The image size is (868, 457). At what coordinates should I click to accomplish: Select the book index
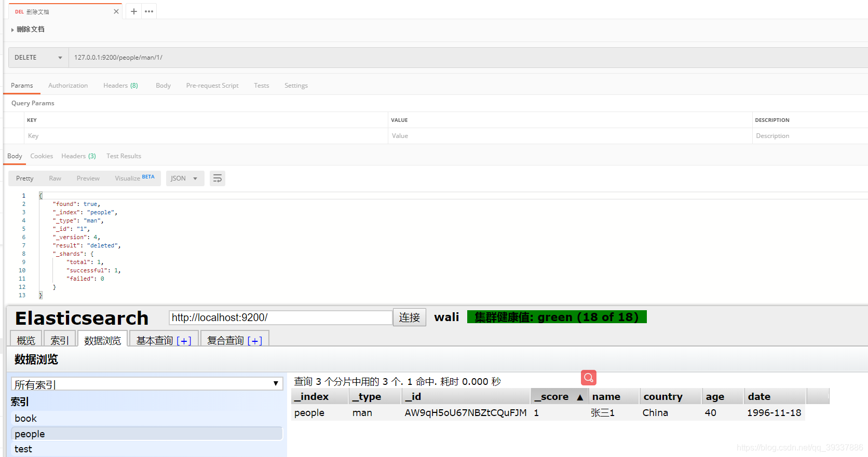coord(147,418)
